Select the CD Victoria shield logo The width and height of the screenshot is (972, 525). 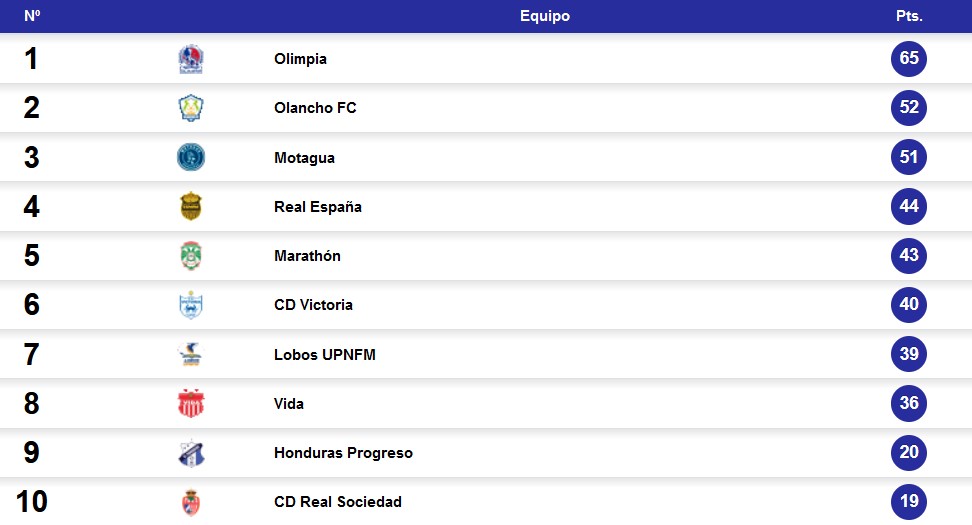point(191,305)
